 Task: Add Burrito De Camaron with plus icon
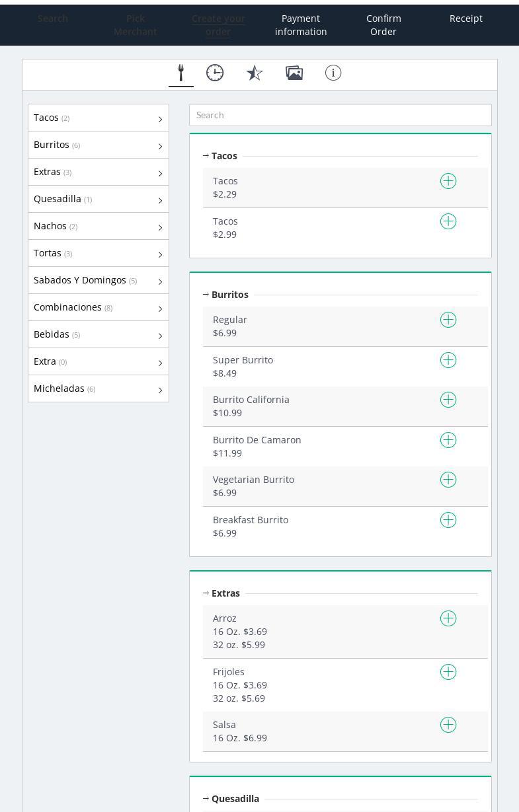pyautogui.click(x=448, y=440)
